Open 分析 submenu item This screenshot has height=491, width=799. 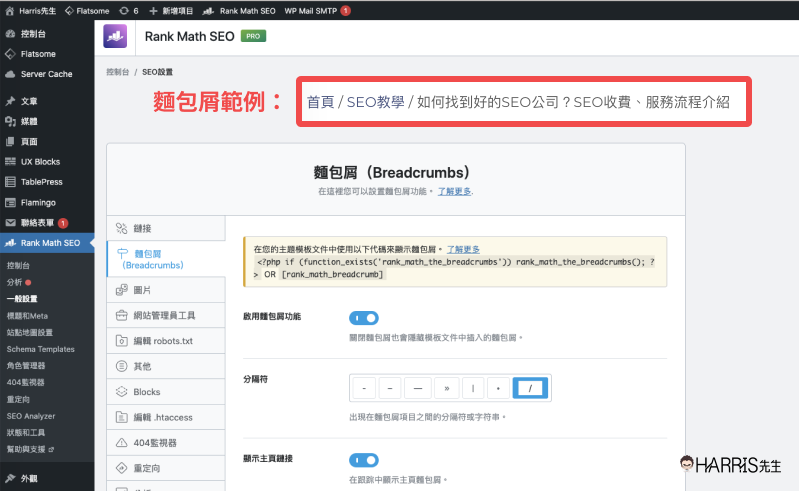(14, 282)
